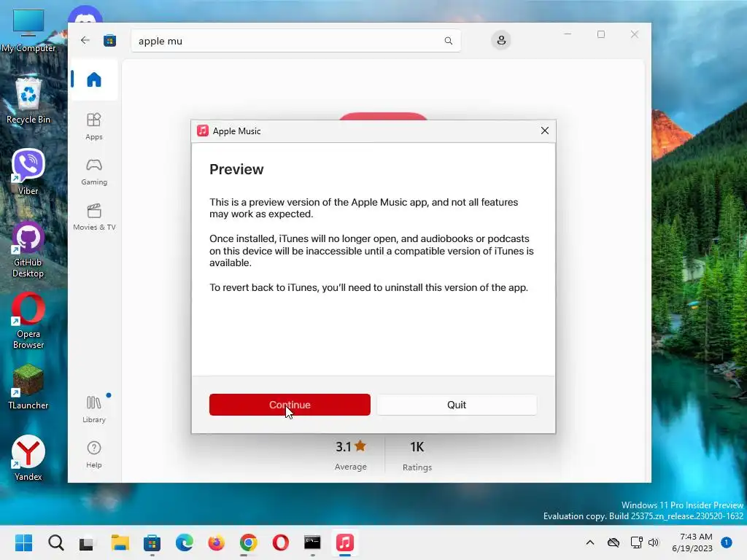Select the Viber desktop shortcut
747x560 pixels.
(x=28, y=172)
